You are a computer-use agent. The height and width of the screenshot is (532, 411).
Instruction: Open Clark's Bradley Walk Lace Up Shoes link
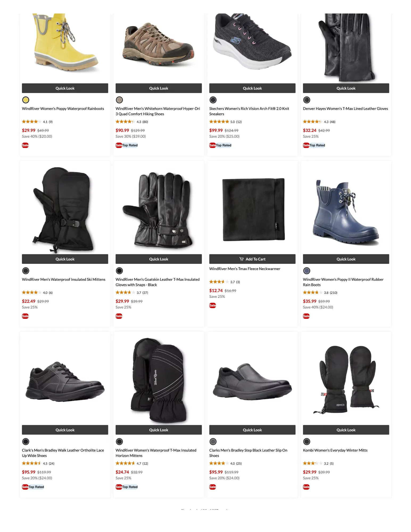tap(63, 453)
